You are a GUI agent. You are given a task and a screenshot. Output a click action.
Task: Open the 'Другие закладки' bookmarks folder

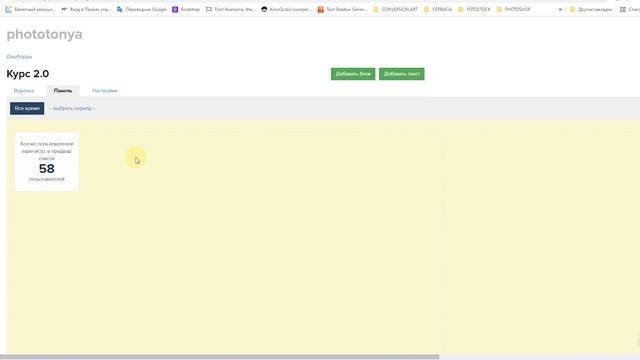coord(591,9)
